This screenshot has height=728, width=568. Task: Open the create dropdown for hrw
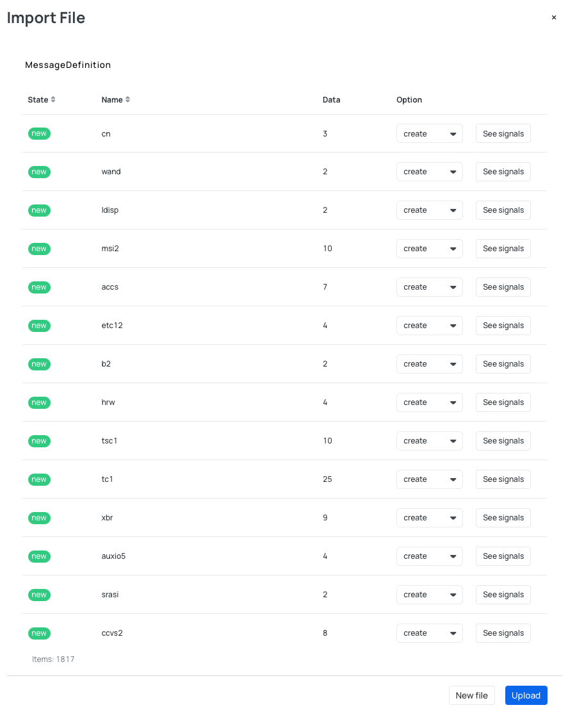pos(429,402)
